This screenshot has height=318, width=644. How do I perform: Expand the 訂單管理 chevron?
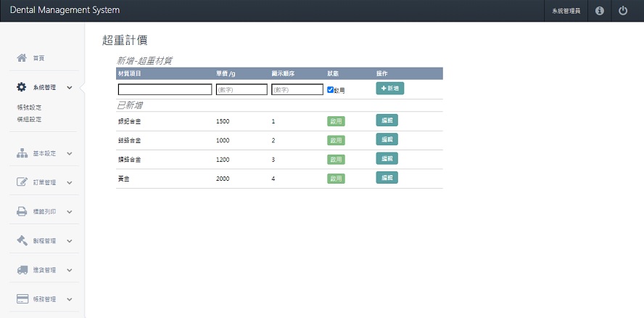tap(70, 183)
